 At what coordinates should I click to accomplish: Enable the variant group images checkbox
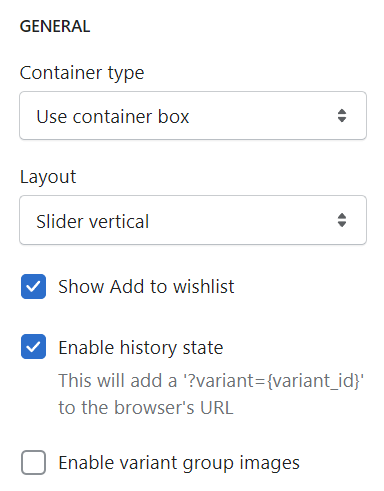pos(33,462)
